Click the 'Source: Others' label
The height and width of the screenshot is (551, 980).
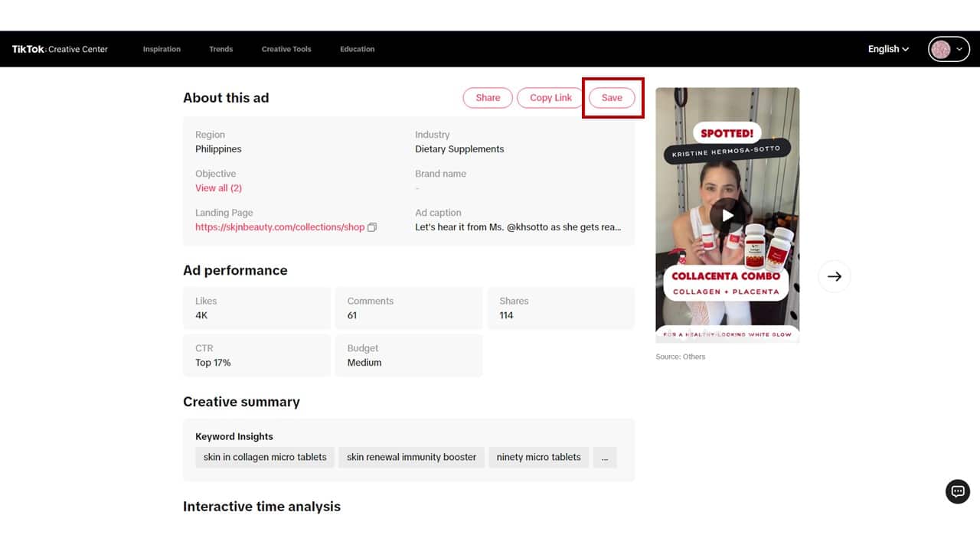[x=681, y=357]
